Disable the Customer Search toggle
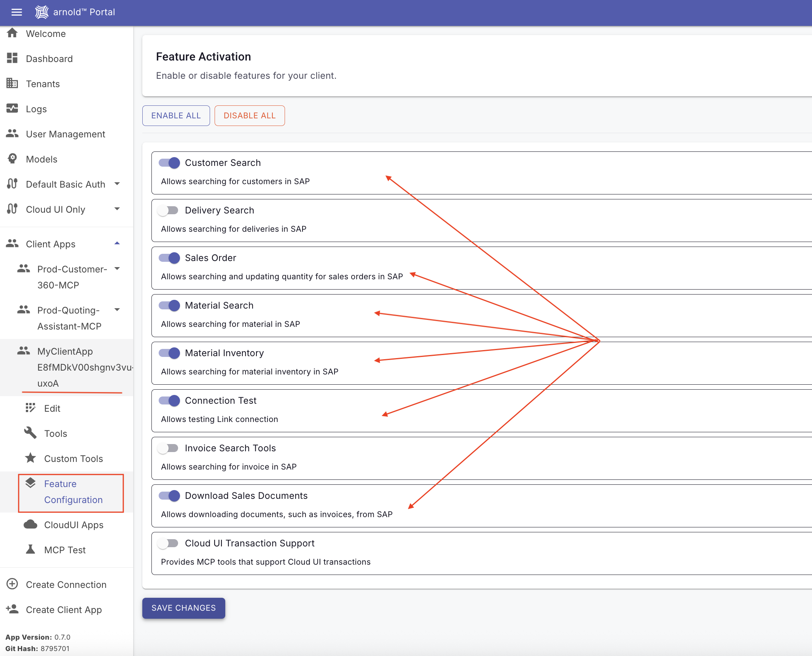Image resolution: width=812 pixels, height=656 pixels. [x=169, y=163]
